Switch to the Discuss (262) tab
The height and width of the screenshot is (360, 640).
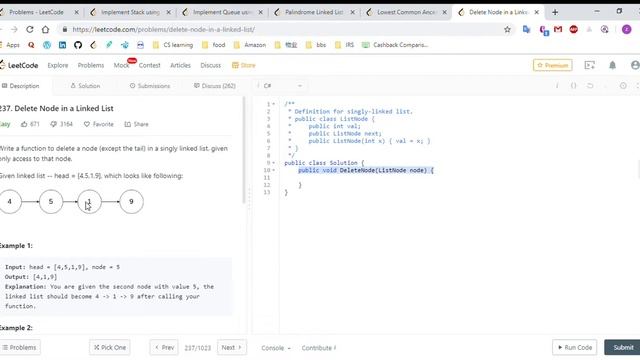(215, 86)
